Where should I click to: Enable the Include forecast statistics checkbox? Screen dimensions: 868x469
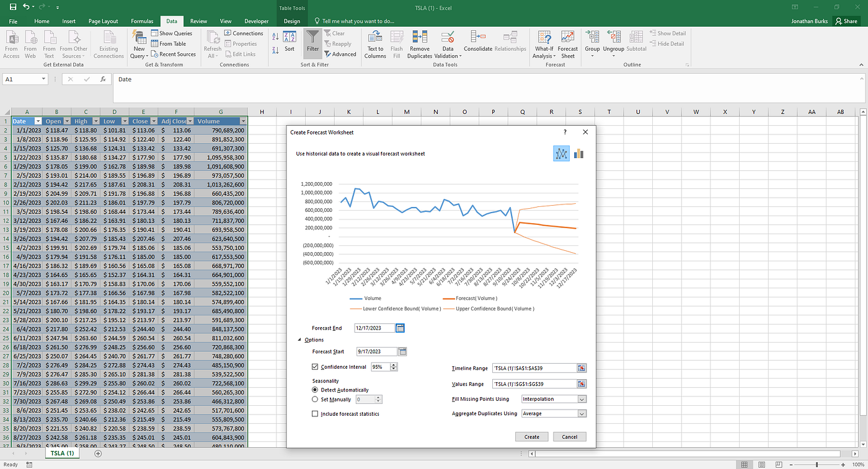[x=315, y=413]
